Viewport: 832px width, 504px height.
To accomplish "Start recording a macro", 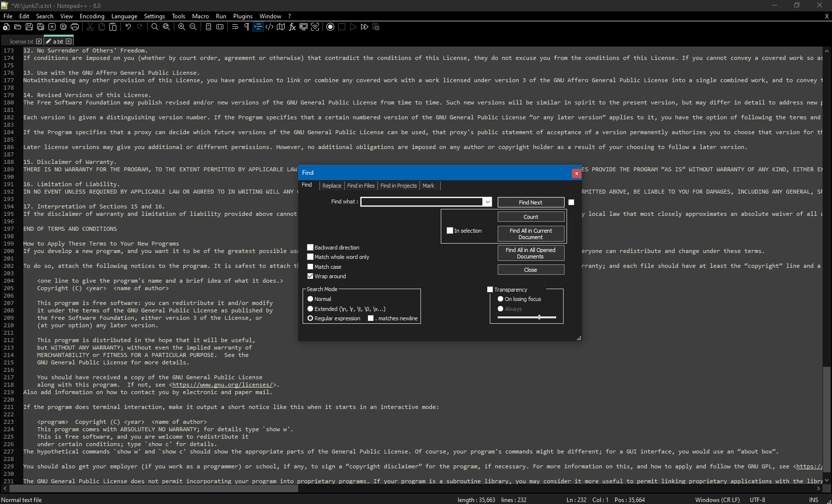I will click(x=330, y=27).
